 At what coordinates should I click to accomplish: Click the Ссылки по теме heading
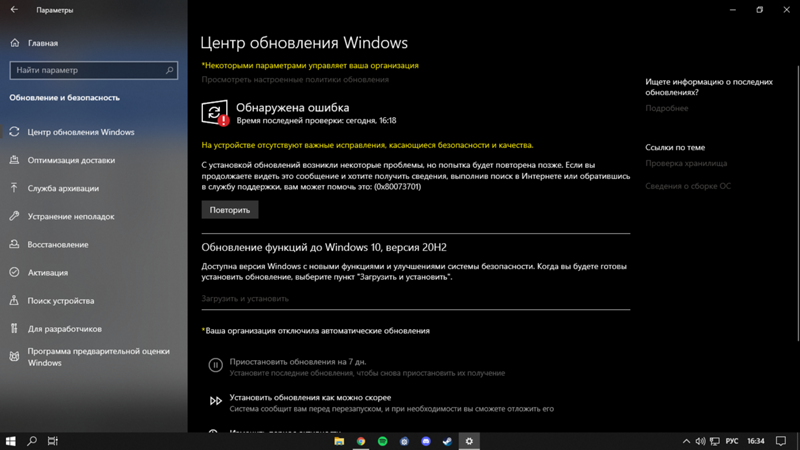[x=675, y=147]
